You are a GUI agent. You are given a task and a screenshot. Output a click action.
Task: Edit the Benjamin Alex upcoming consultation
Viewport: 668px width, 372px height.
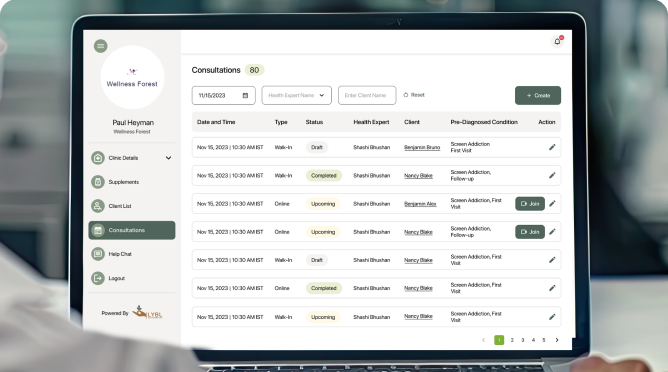click(x=552, y=203)
